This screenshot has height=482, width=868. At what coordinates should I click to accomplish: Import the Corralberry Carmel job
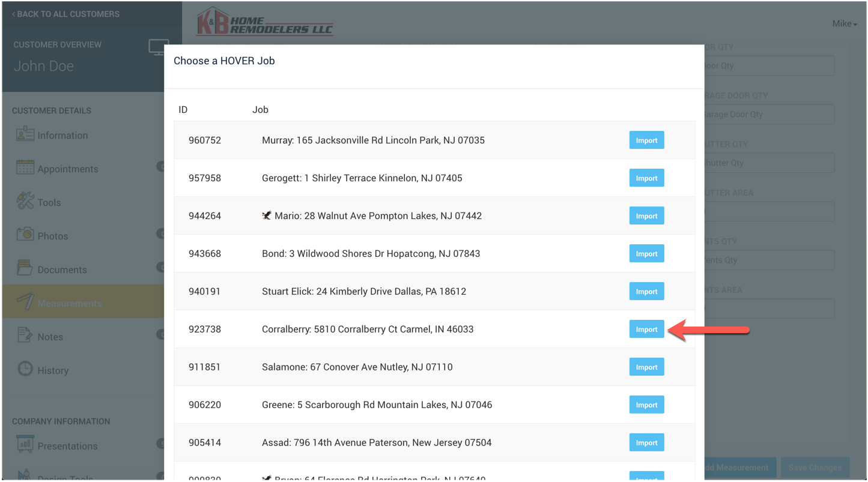pos(646,330)
